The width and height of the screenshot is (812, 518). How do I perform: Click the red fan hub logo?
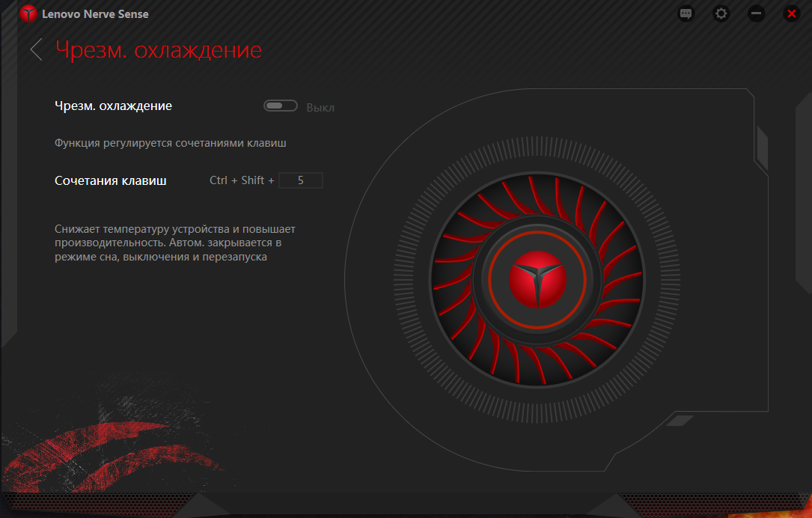pos(537,280)
